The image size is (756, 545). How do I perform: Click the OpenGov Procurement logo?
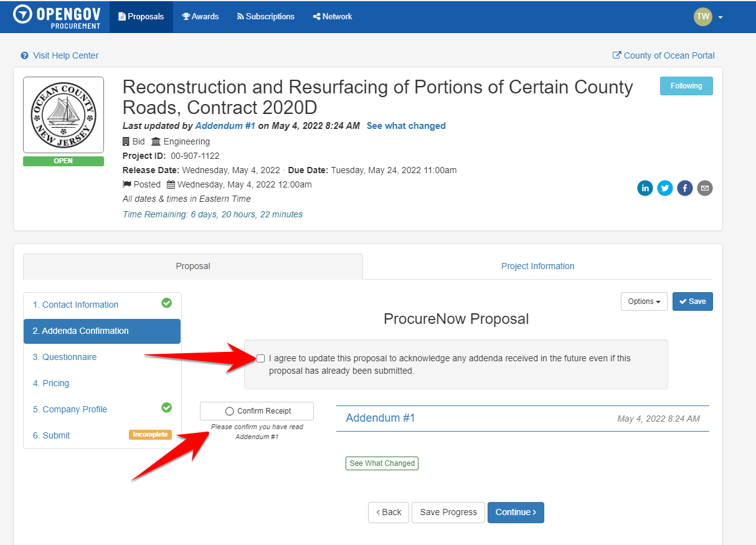[x=57, y=17]
